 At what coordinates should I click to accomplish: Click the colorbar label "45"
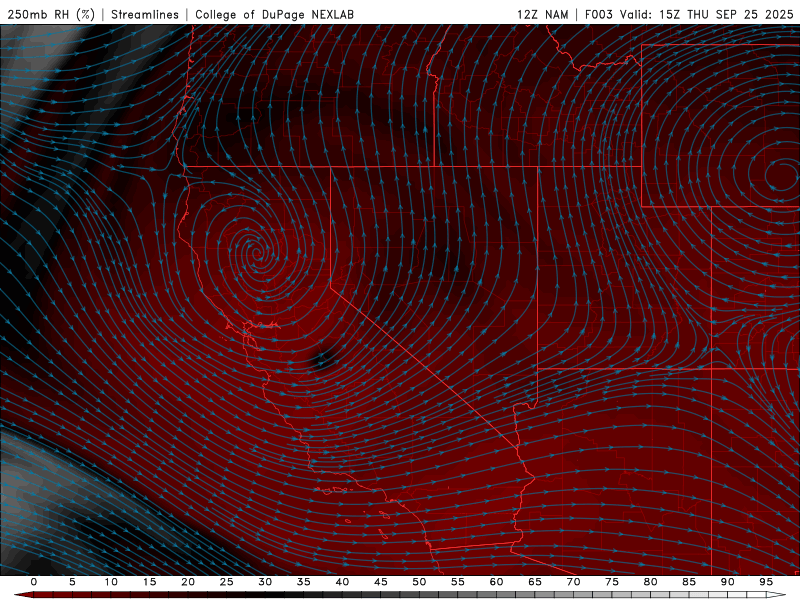pos(381,582)
